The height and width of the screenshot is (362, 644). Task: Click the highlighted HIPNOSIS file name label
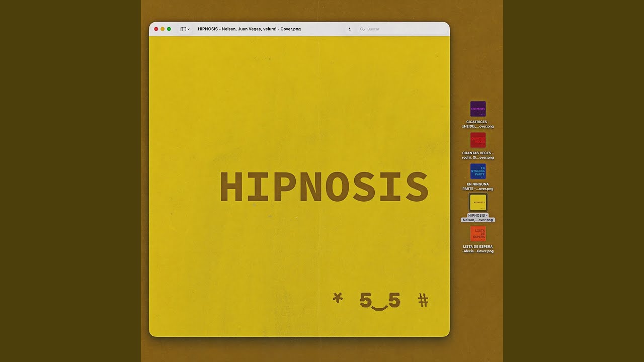click(x=478, y=218)
